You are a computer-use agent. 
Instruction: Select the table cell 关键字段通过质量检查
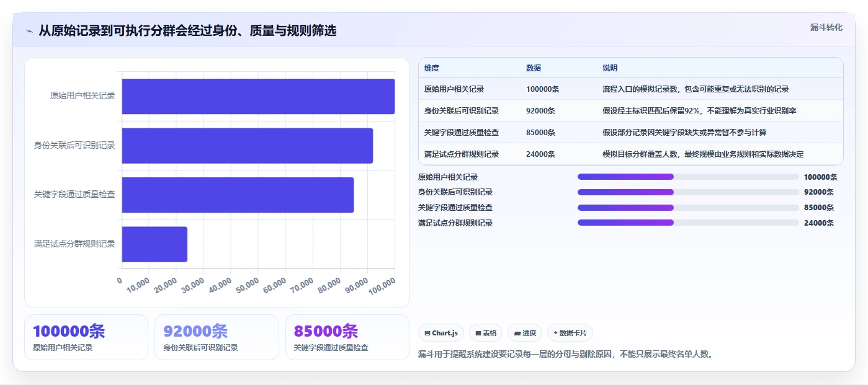pyautogui.click(x=462, y=133)
